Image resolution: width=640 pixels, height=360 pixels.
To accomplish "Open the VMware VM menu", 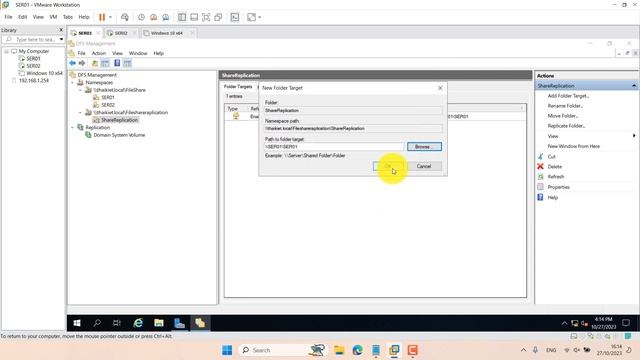I will (x=53, y=17).
